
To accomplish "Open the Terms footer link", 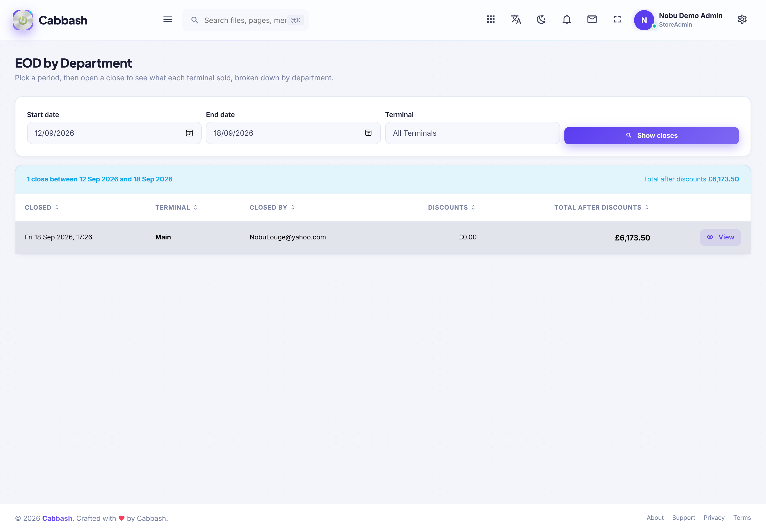I will [742, 518].
